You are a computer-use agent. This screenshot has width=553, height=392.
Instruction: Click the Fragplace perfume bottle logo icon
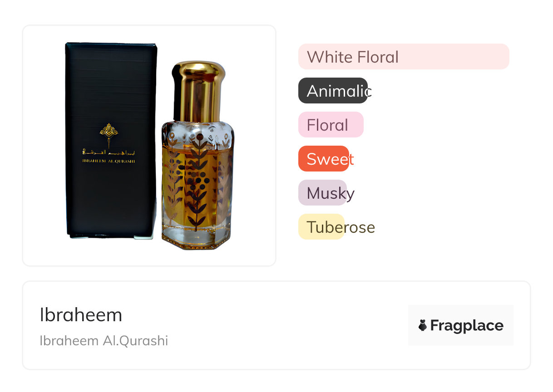click(423, 325)
